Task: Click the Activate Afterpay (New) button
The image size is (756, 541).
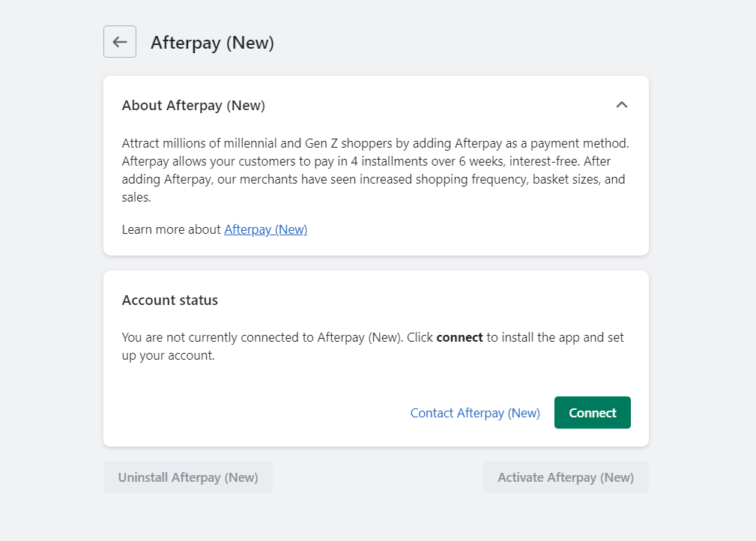Action: pyautogui.click(x=566, y=477)
